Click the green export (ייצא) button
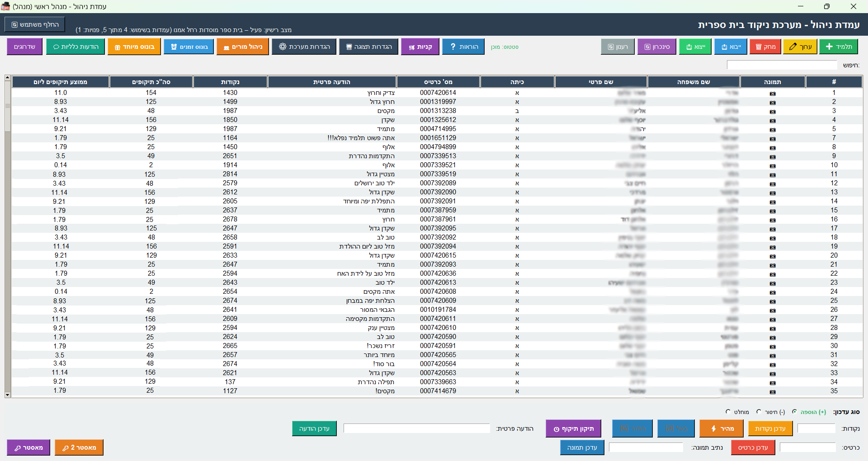This screenshot has width=868, height=461. pyautogui.click(x=695, y=47)
